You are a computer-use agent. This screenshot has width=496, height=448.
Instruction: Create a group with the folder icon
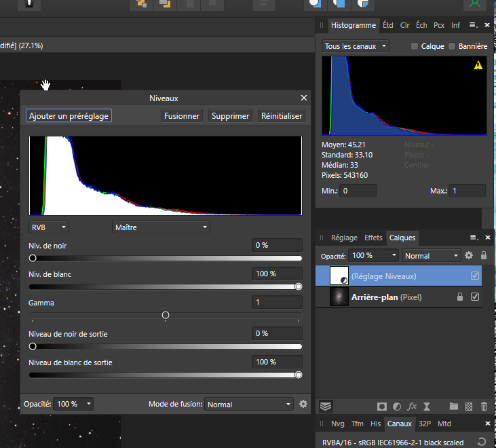[454, 406]
